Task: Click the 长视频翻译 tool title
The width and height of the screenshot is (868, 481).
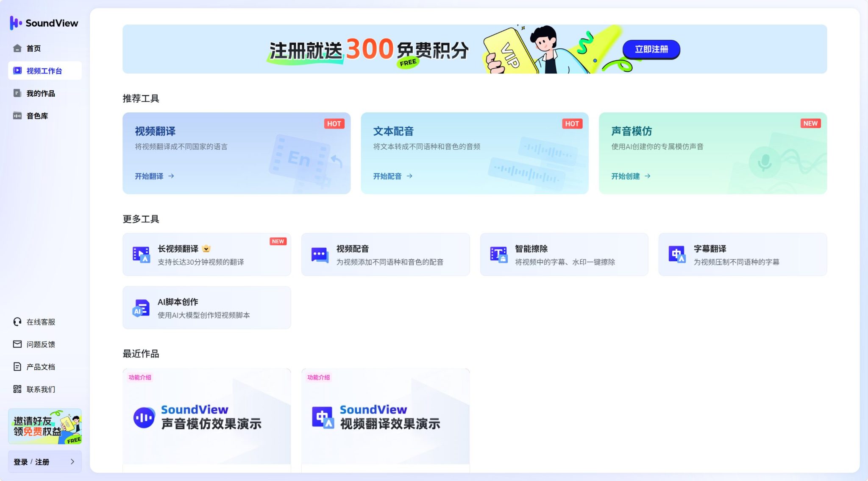Action: [x=178, y=249]
